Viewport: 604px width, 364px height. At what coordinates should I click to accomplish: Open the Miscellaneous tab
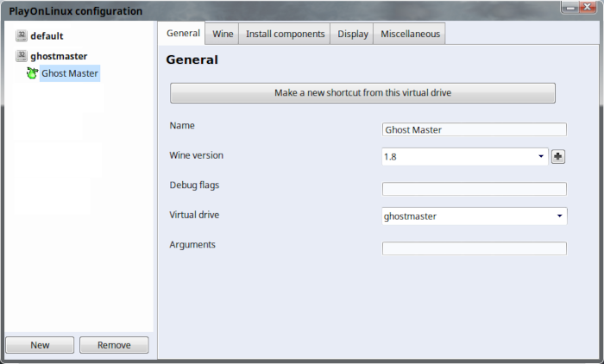[410, 34]
